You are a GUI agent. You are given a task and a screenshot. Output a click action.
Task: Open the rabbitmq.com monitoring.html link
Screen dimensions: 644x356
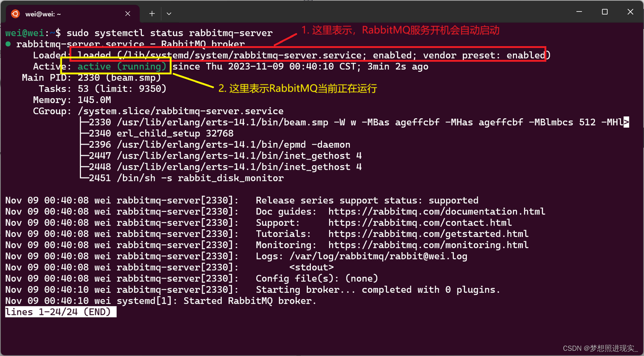428,245
